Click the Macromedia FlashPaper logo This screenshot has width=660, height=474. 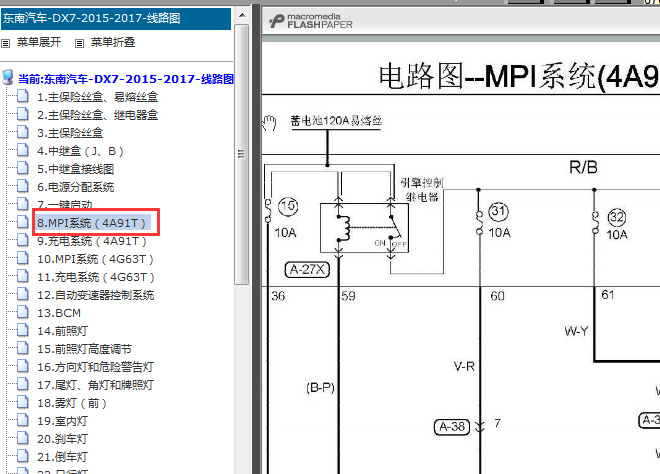(311, 21)
